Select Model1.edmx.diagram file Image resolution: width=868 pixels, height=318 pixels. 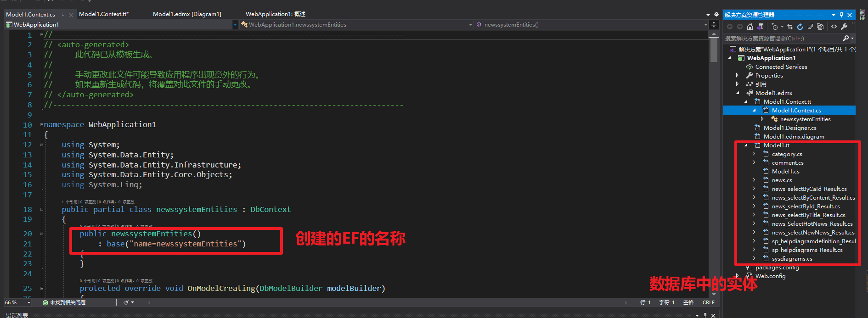tap(794, 137)
